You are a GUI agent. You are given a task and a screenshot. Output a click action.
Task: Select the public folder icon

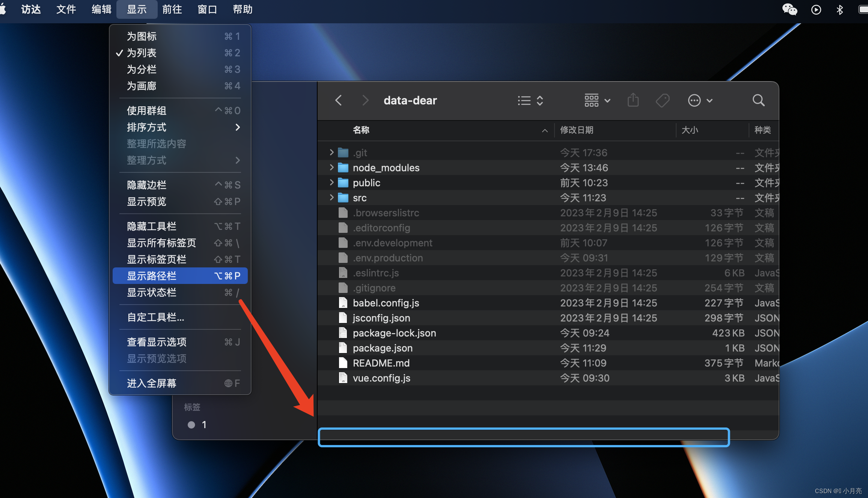coord(343,183)
